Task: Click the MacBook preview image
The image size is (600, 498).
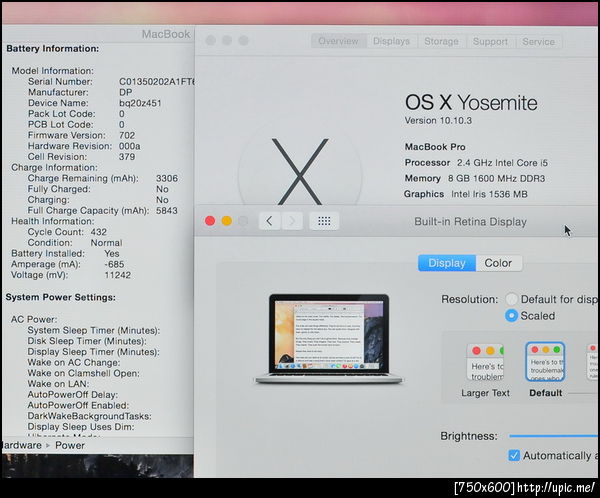Action: pos(329,339)
